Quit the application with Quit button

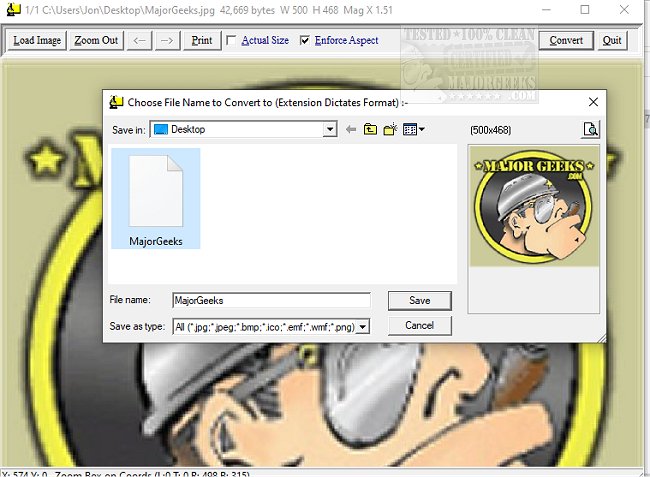(612, 41)
